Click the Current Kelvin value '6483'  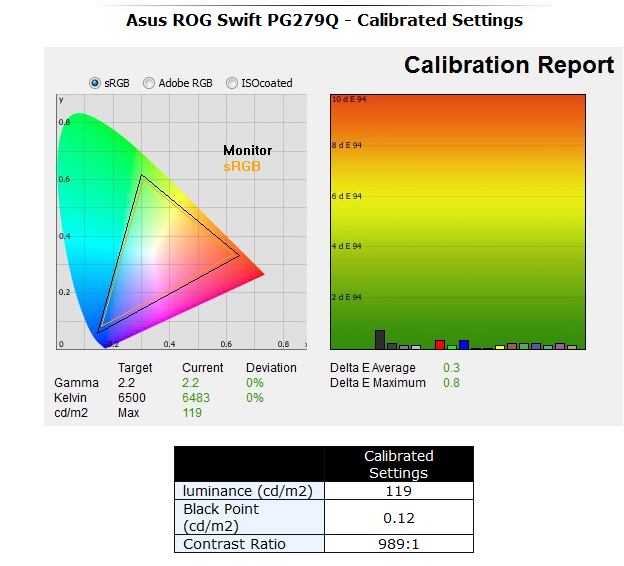[x=196, y=398]
